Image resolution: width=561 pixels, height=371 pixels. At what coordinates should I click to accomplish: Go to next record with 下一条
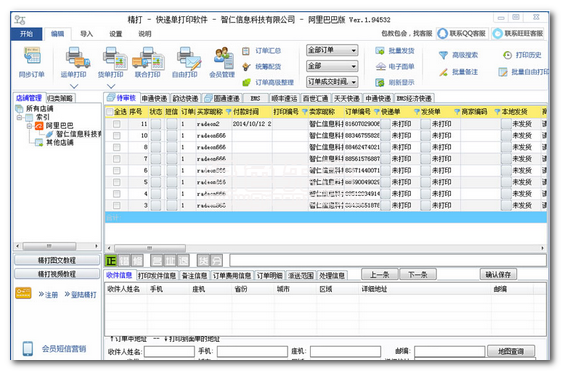click(418, 274)
